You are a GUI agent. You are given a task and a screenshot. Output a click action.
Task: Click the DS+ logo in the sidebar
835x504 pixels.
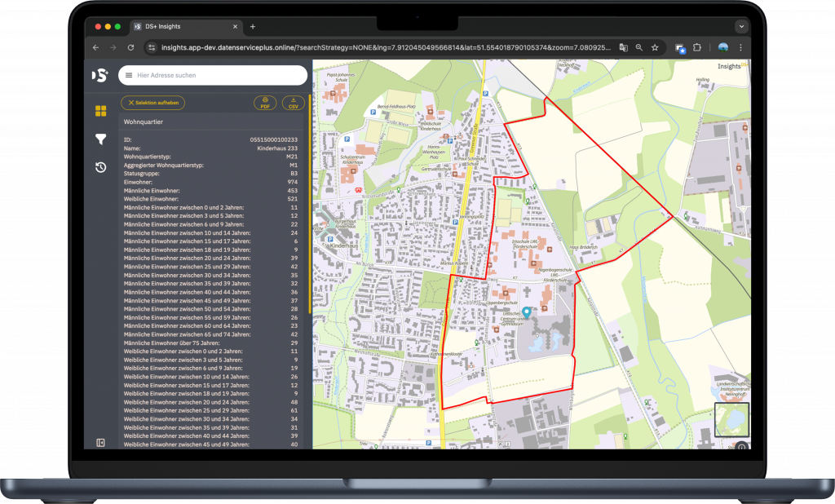coord(100,75)
